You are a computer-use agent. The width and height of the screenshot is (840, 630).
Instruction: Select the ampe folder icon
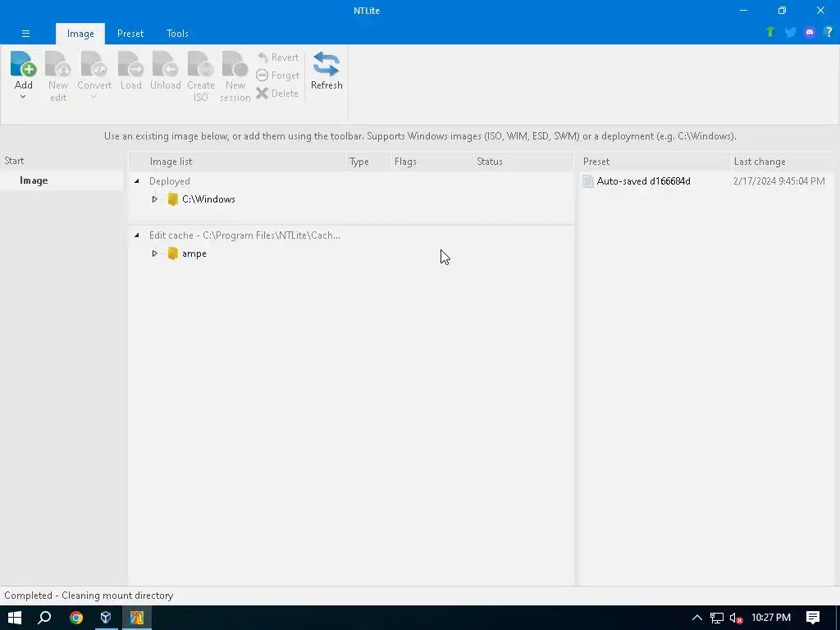pyautogui.click(x=172, y=253)
